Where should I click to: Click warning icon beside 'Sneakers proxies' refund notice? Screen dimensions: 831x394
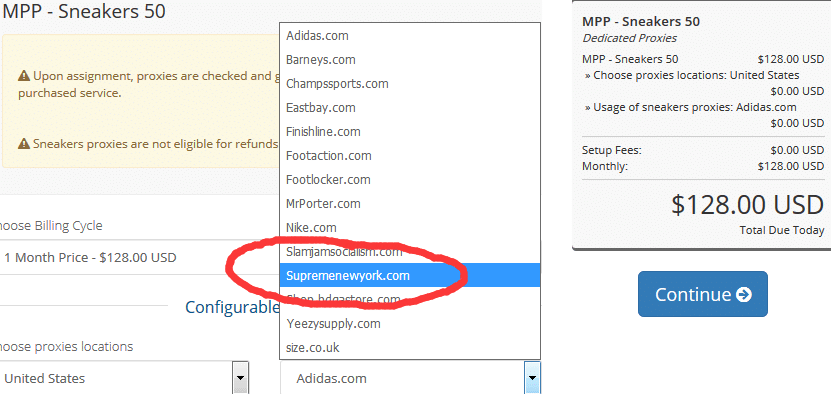(24, 144)
